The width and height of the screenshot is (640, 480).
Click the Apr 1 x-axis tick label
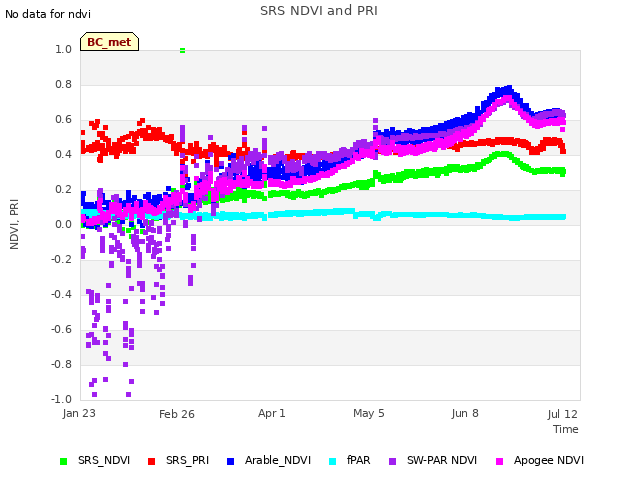[x=271, y=413]
